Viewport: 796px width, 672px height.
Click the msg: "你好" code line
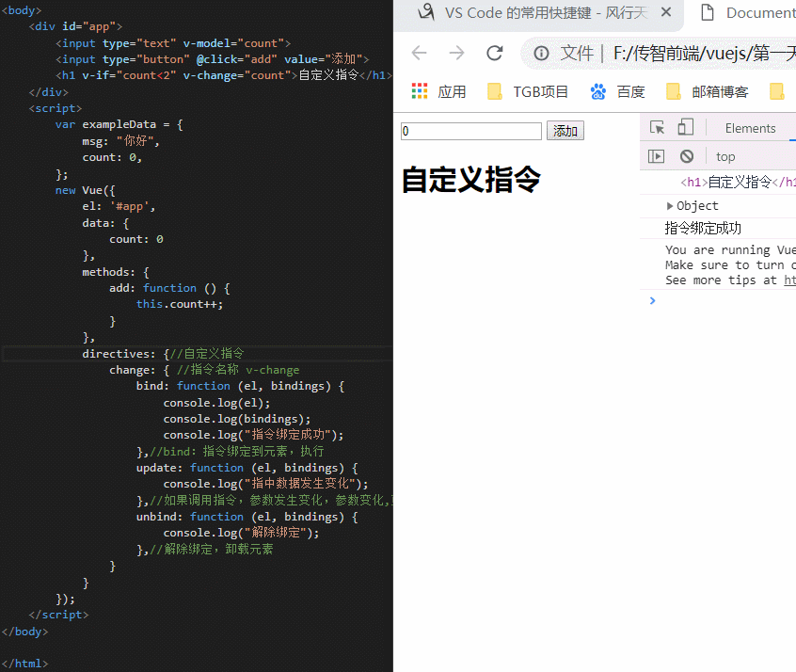pyautogui.click(x=120, y=141)
